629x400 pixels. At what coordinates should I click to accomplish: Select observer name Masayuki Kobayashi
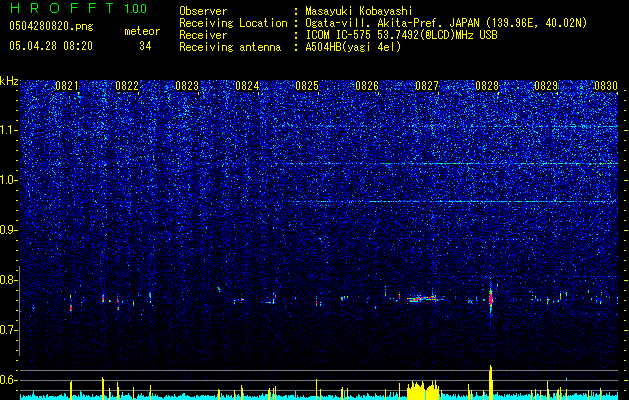[359, 11]
